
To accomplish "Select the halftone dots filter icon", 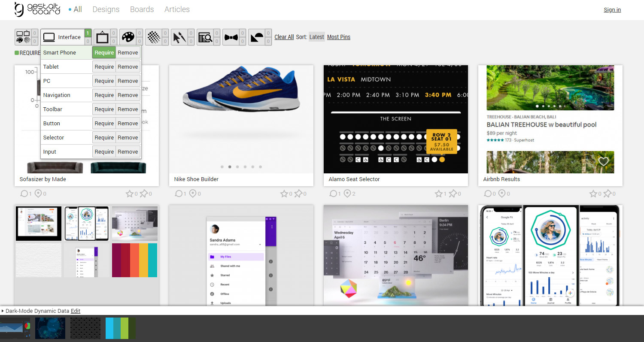I will (154, 37).
